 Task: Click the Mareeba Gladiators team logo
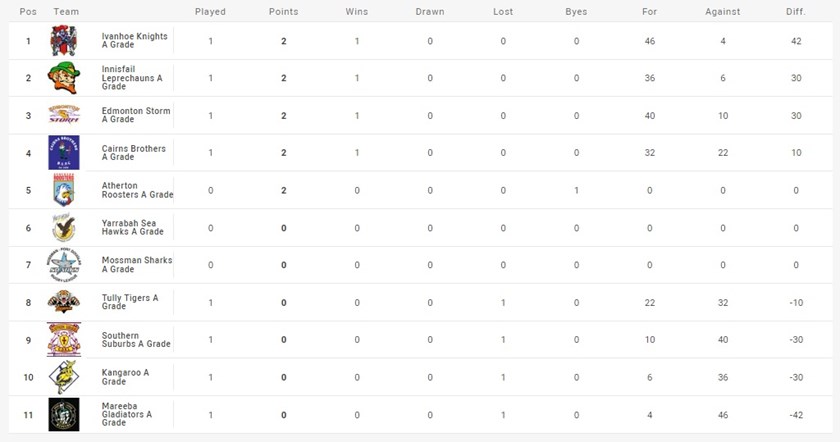63,414
